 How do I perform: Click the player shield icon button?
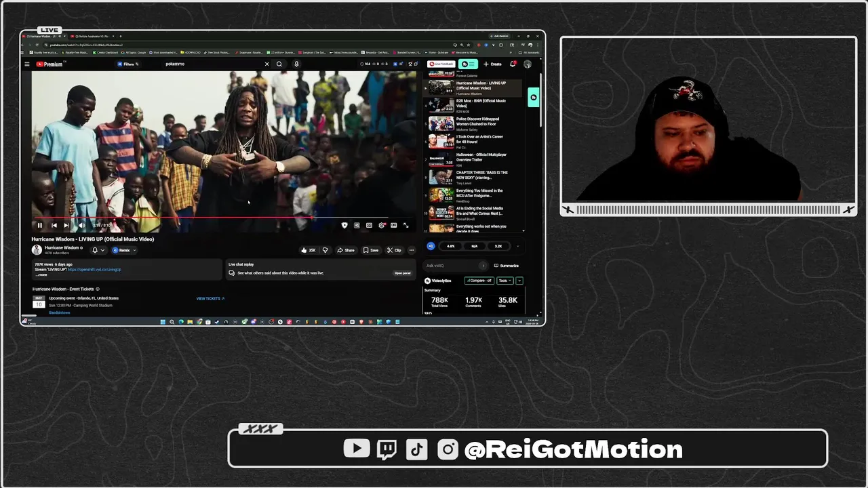tap(344, 225)
